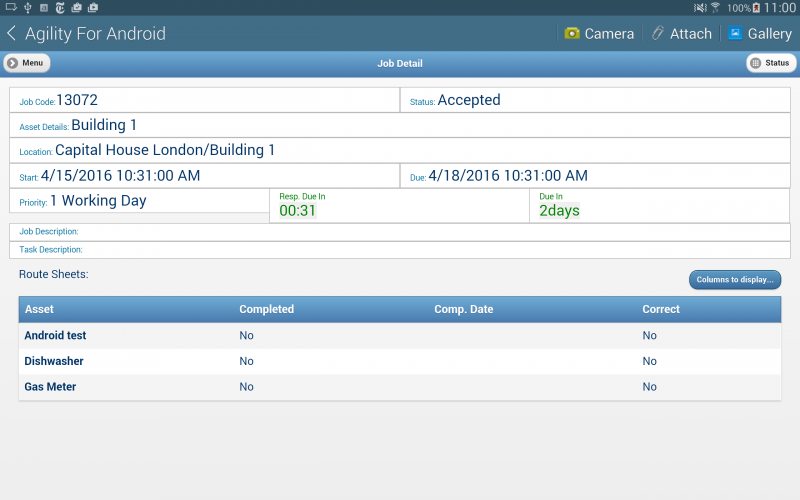This screenshot has height=500, width=800.
Task: Tap the Wi-Fi signal icon
Action: pyautogui.click(x=715, y=7)
